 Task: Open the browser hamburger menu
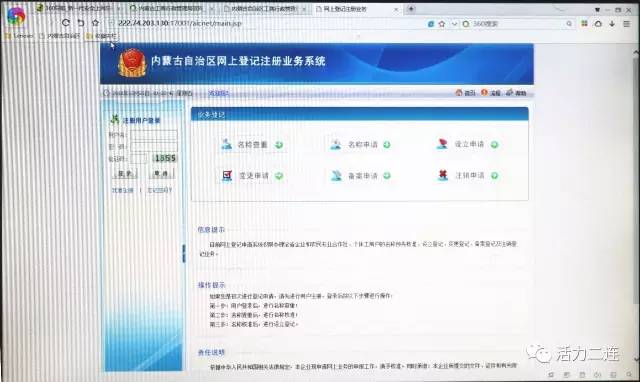click(x=627, y=24)
